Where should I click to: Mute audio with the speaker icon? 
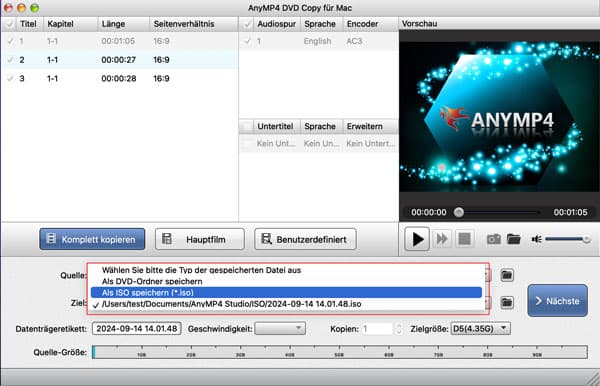click(536, 239)
